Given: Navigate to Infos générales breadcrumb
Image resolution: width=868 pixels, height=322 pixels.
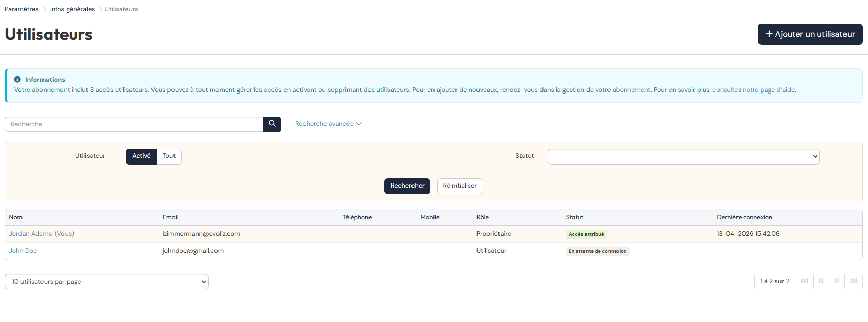Looking at the screenshot, I should pos(72,9).
